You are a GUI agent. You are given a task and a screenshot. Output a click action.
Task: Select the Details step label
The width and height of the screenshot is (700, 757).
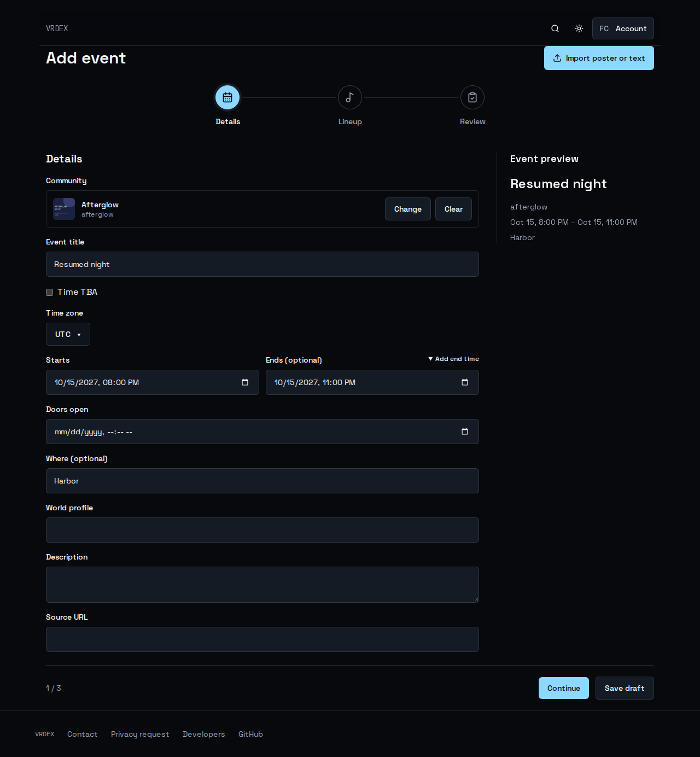pos(227,121)
